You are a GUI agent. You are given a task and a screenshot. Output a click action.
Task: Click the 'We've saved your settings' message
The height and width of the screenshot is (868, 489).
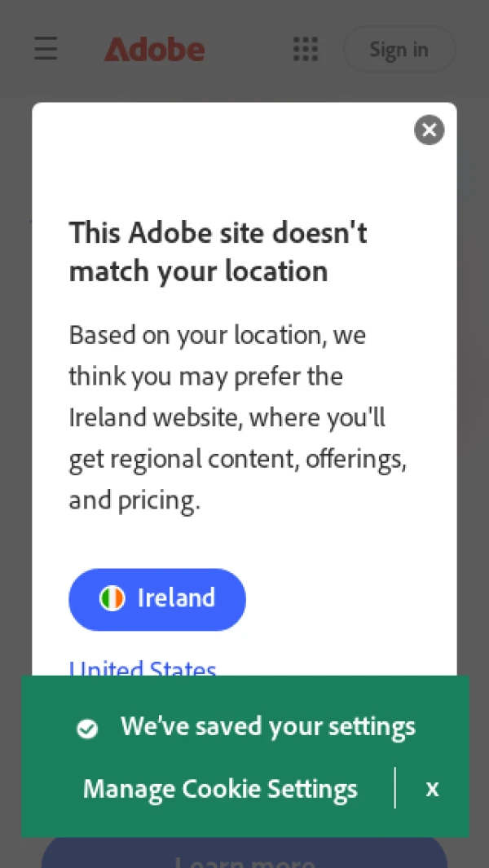click(x=268, y=726)
